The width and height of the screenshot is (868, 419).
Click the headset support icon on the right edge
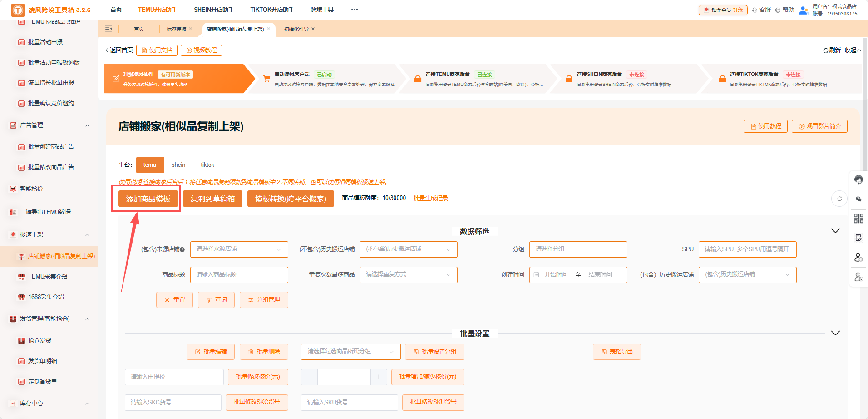point(858,180)
